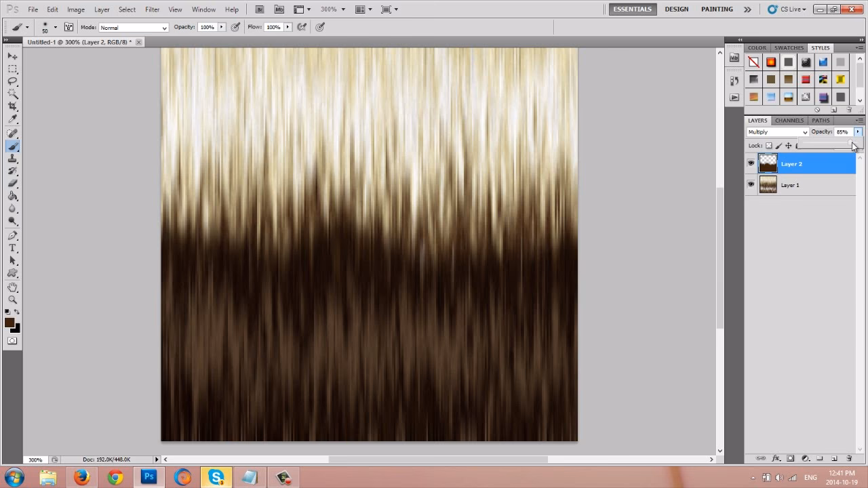Enable lock transparent pixels
Viewport: 868px width, 488px height.
coord(768,146)
